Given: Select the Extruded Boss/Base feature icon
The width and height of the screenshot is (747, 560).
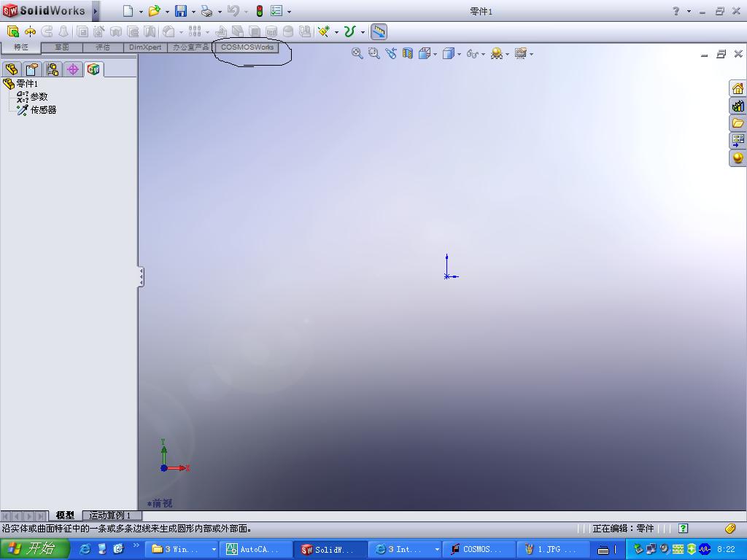Looking at the screenshot, I should pos(13,32).
